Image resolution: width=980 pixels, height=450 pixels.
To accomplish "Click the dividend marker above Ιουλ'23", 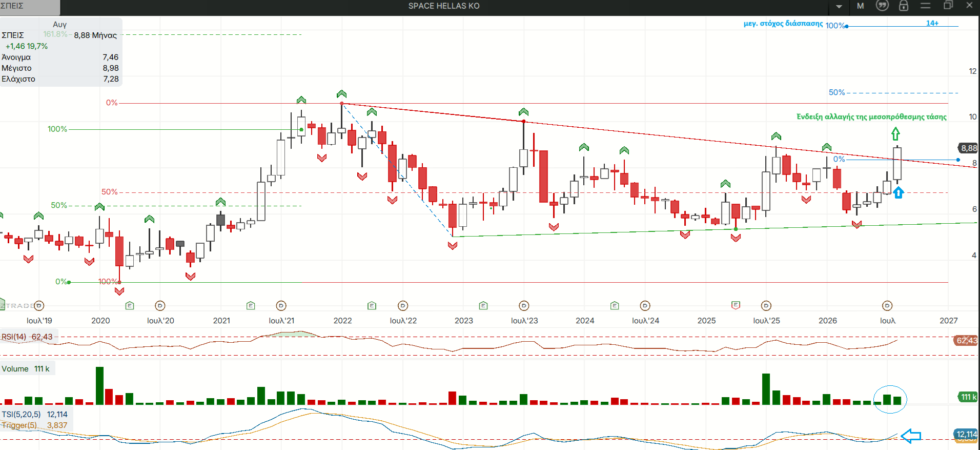I will pyautogui.click(x=524, y=306).
